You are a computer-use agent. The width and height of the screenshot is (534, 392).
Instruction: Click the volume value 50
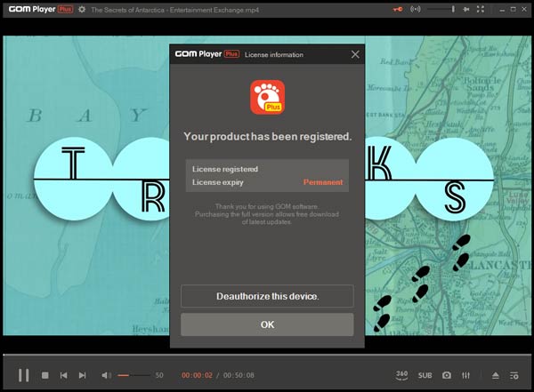tap(159, 375)
